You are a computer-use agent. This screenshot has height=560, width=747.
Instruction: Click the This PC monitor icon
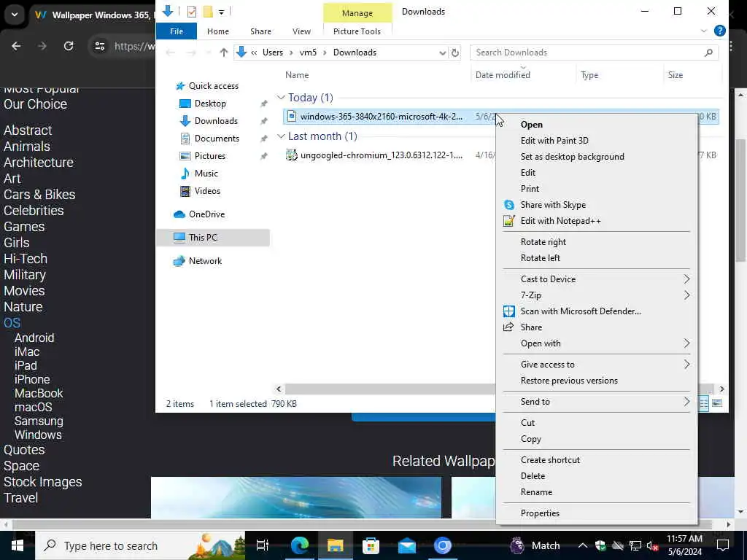click(179, 238)
